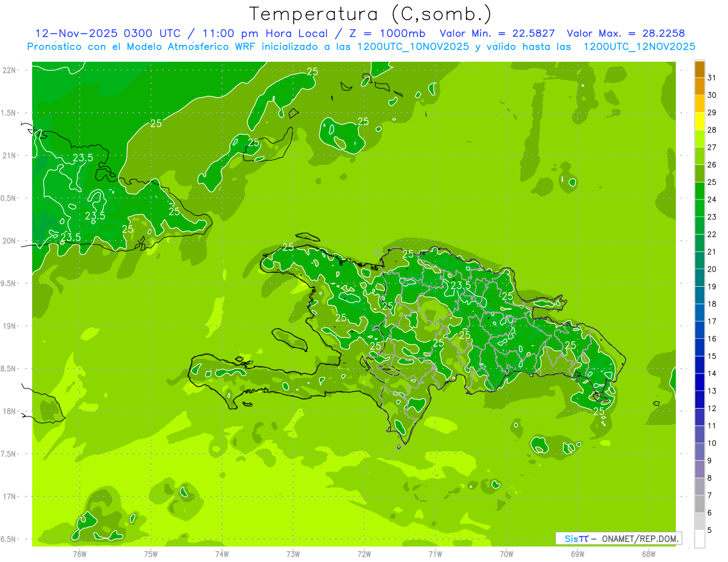
Task: Click the value 10 in the color scale
Action: click(712, 443)
